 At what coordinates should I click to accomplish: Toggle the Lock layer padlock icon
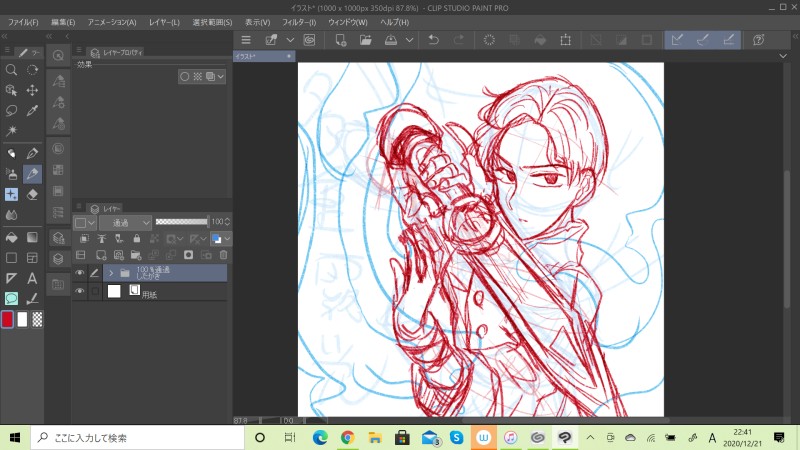pyautogui.click(x=137, y=238)
